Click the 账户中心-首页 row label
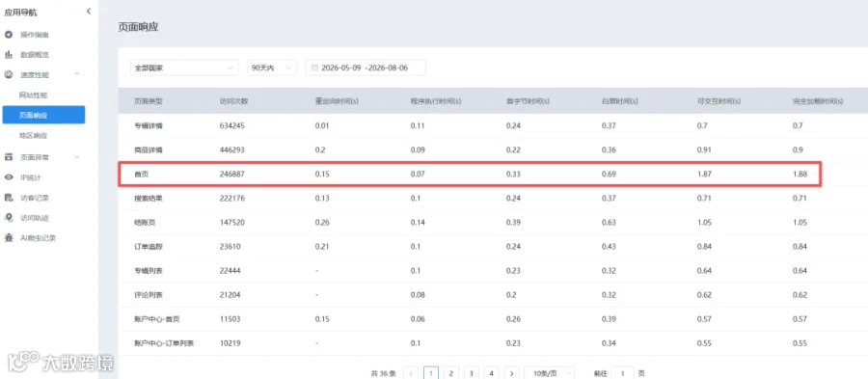The height and width of the screenshot is (379, 868). click(x=157, y=319)
